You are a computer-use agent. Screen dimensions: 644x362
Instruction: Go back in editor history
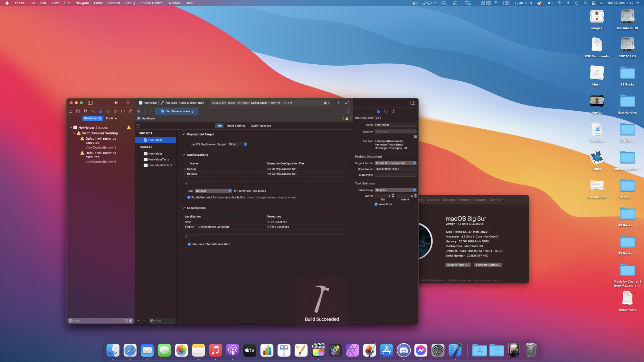[145, 111]
